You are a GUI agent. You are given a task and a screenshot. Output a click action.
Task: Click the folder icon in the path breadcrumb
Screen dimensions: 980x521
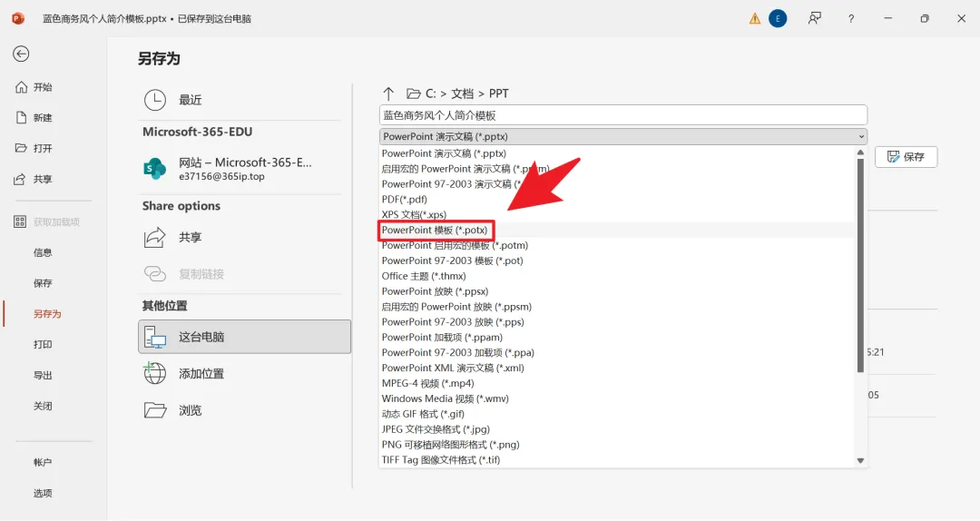click(x=413, y=93)
